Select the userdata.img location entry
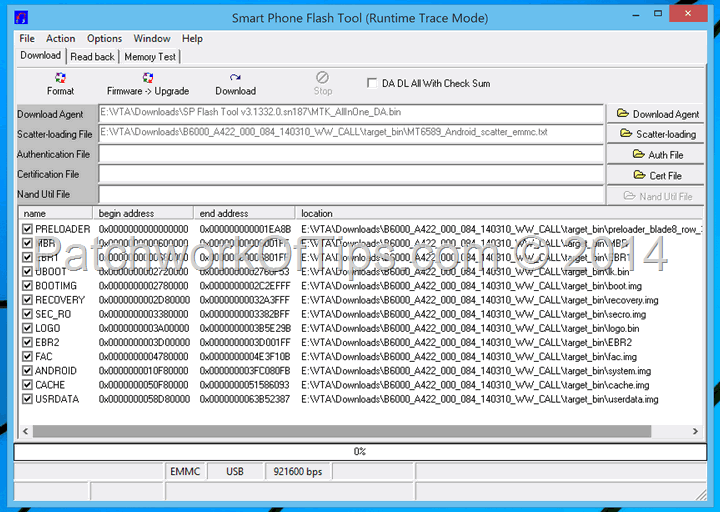Screen dimensions: 720x512 coord(480,399)
